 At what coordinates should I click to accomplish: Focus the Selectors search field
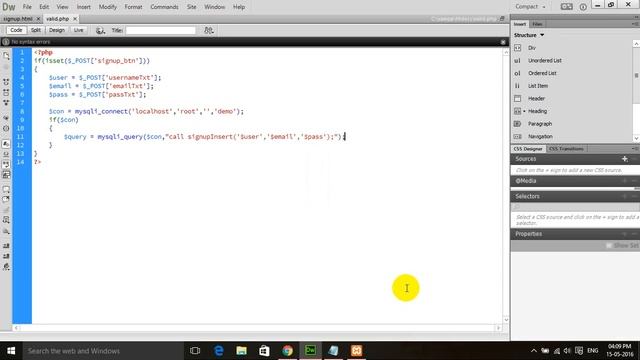(x=575, y=207)
